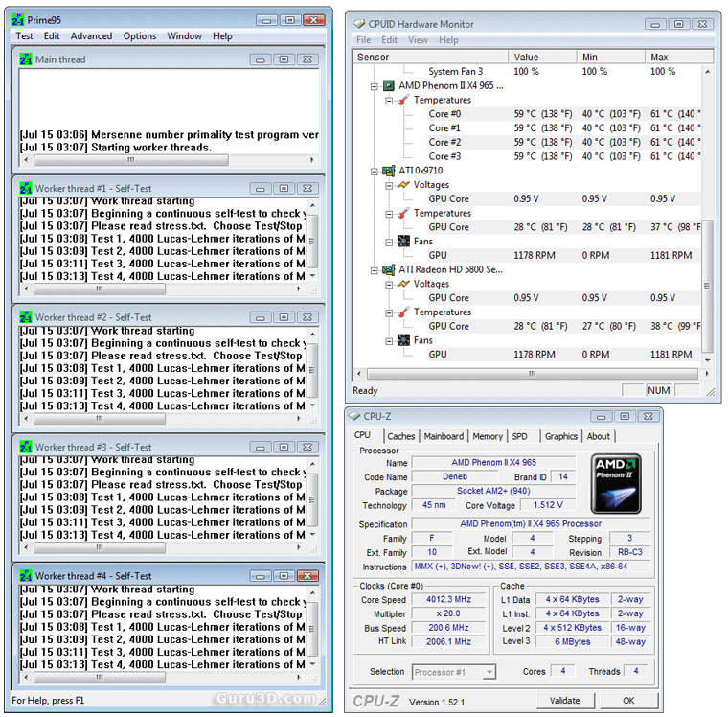The width and height of the screenshot is (728, 717).
Task: Select the ATI 0x9710 graphics card icon
Action: click(389, 171)
